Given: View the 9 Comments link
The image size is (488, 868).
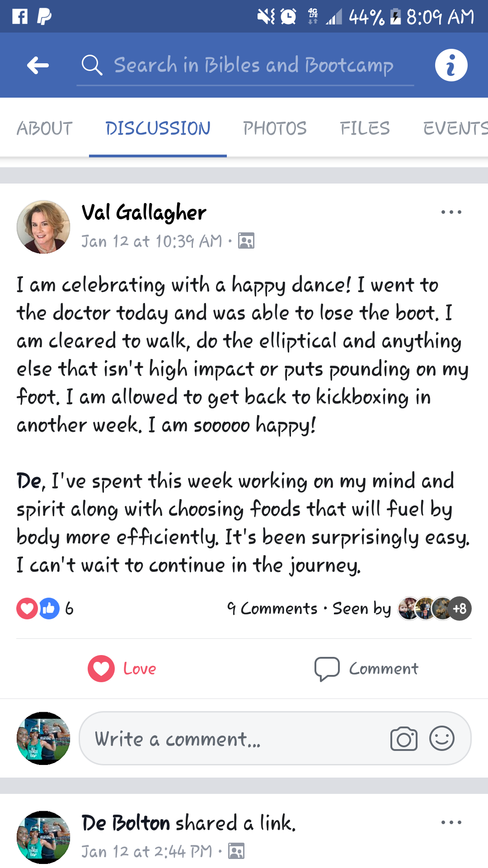Looking at the screenshot, I should click(272, 609).
